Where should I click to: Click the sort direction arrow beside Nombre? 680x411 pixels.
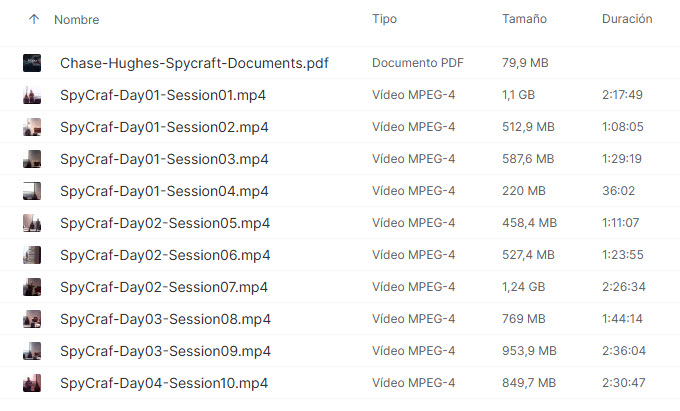(34, 19)
